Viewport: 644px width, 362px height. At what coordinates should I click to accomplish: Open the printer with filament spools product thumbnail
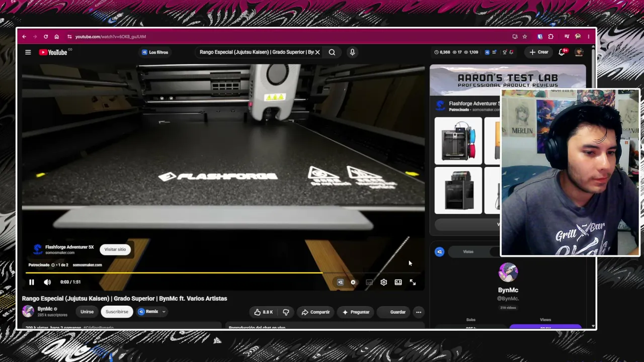click(x=458, y=141)
